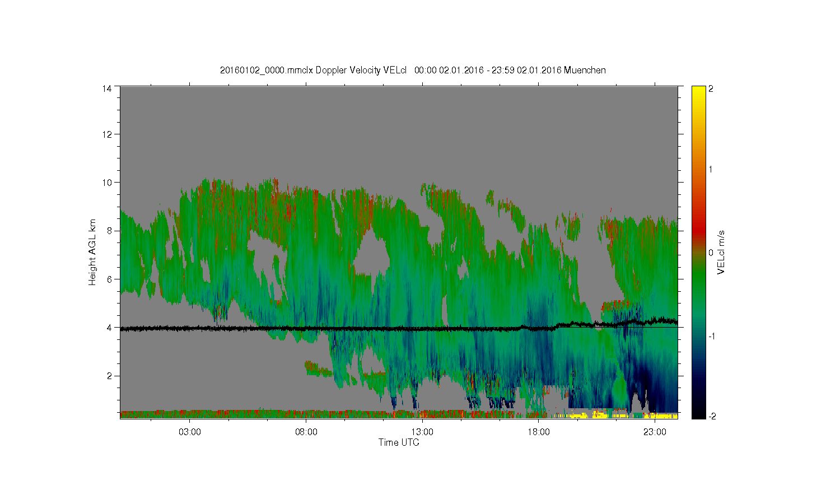The image size is (840, 504).
Task: Click the 13:00 time tick label
Action: click(422, 432)
